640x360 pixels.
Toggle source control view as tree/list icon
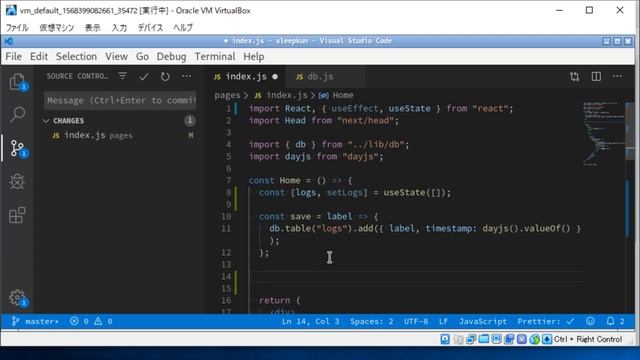122,76
